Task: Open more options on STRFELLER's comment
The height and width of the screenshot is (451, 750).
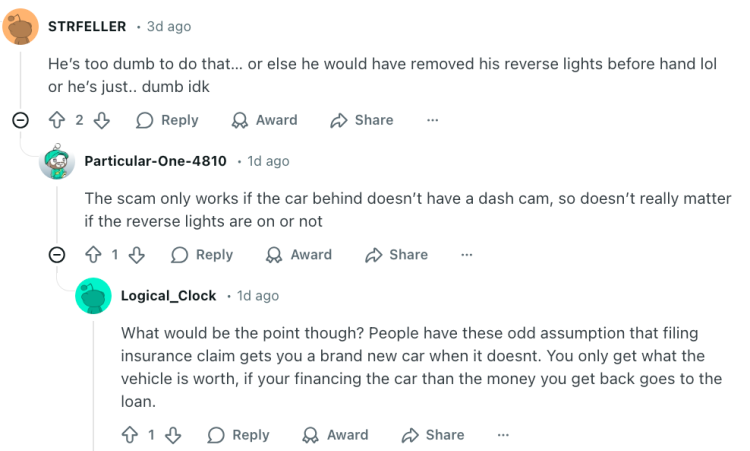Action: tap(432, 120)
